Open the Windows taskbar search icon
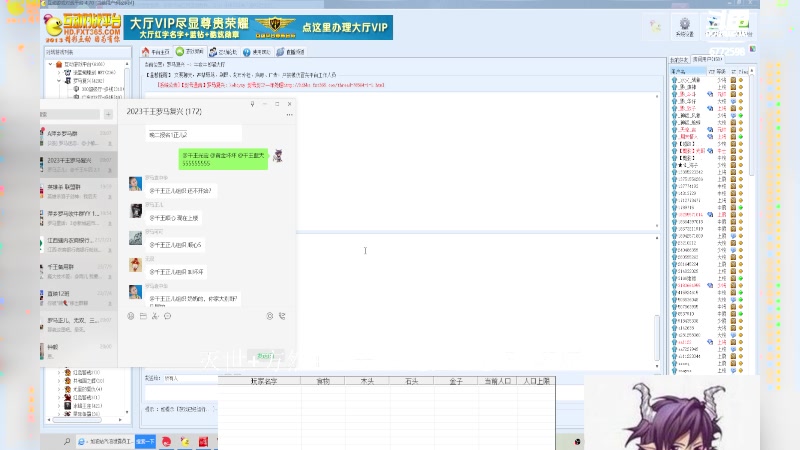800x450 pixels. 67,441
